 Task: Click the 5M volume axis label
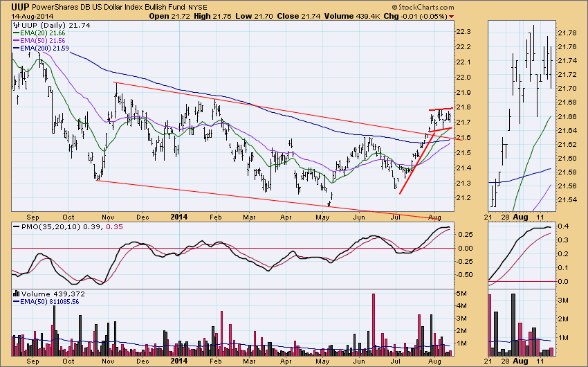[x=461, y=293]
